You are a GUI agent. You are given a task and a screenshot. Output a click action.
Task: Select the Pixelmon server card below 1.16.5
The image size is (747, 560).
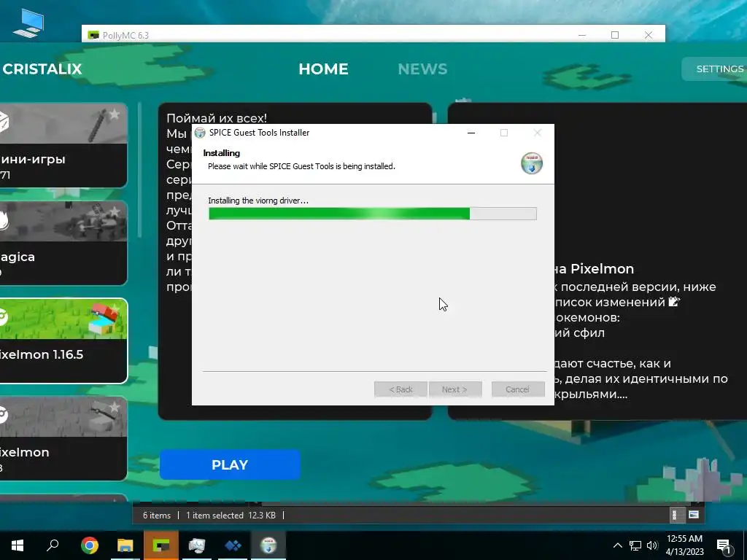coord(63,438)
